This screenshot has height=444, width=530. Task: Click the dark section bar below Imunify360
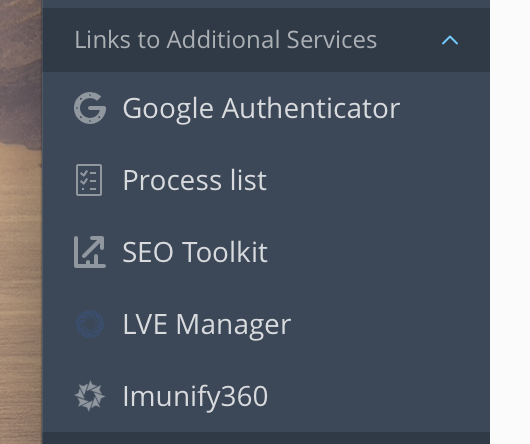[x=266, y=438]
